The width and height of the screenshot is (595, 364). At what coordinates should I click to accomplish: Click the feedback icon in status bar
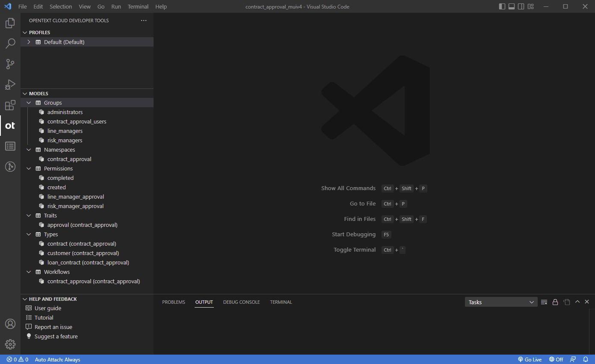point(573,359)
